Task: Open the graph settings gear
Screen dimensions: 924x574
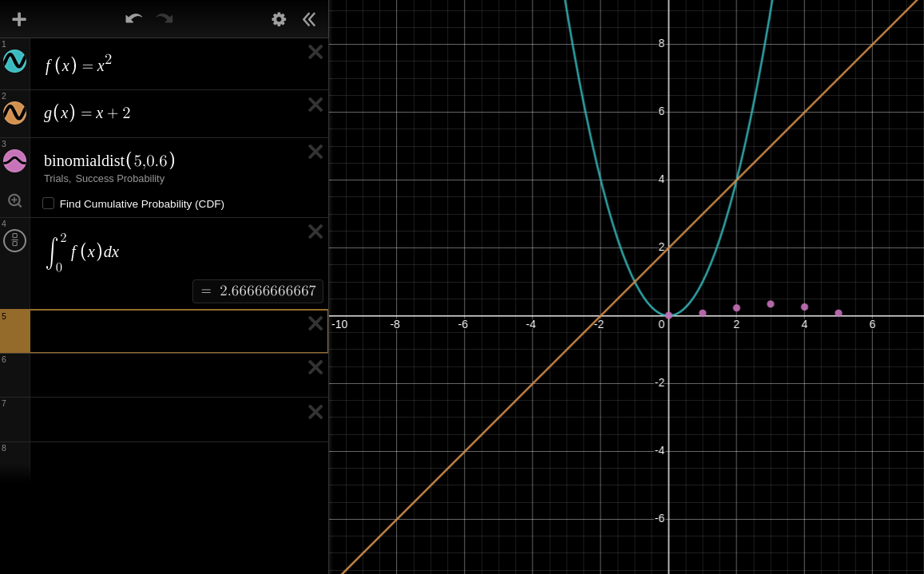Action: [279, 19]
